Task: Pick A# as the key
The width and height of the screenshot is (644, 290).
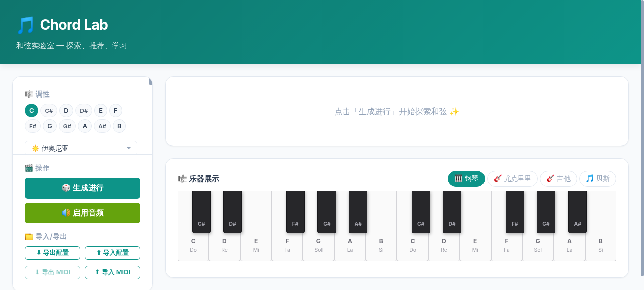Action: 102,126
